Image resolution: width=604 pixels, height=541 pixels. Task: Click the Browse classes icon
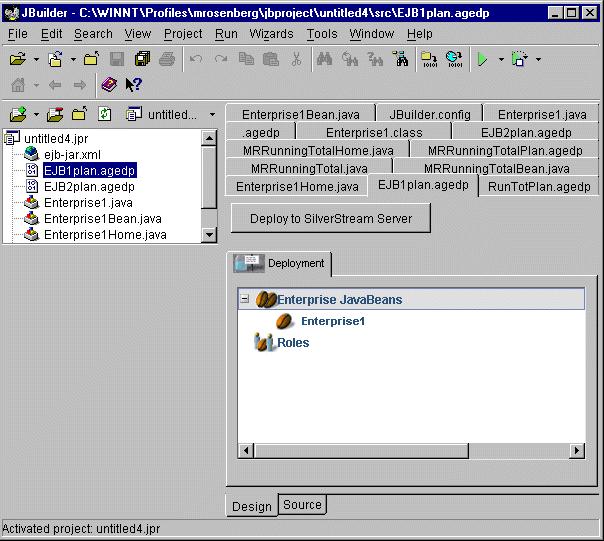point(400,59)
